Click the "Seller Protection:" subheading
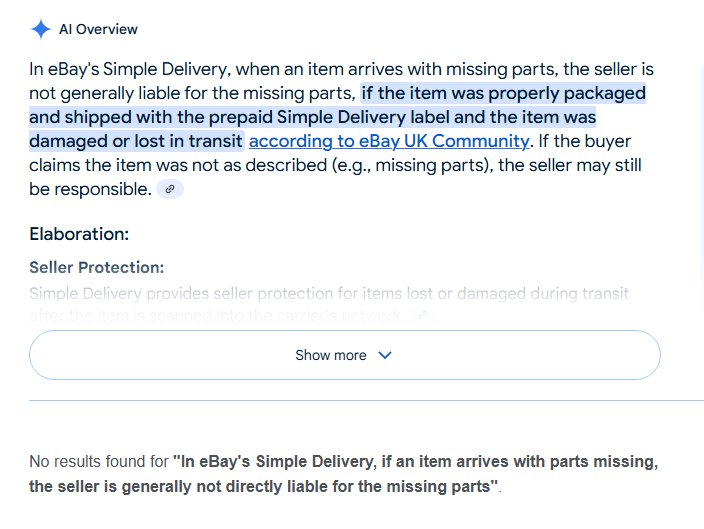704x529 pixels. [x=97, y=268]
